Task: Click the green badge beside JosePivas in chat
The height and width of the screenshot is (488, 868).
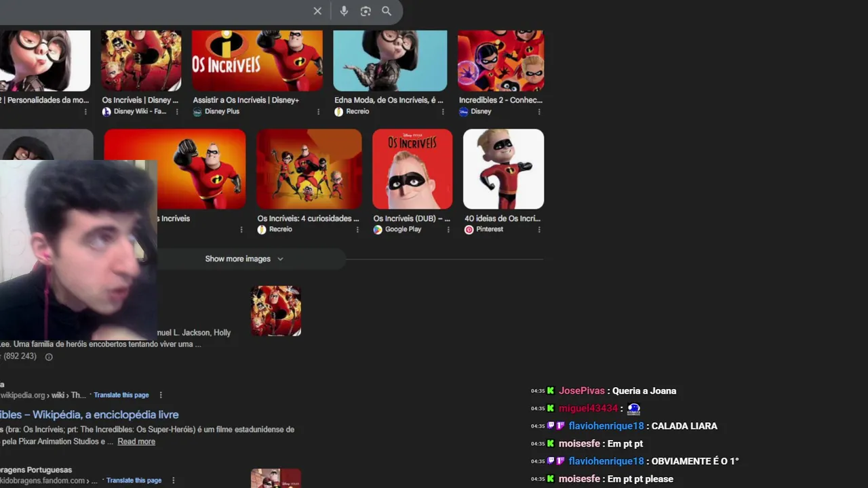Action: [x=551, y=391]
